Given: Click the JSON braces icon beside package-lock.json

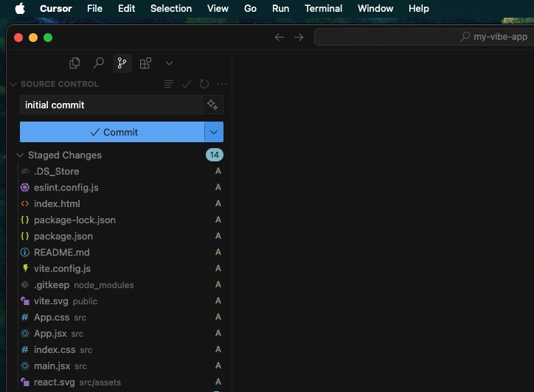Looking at the screenshot, I should coord(25,220).
